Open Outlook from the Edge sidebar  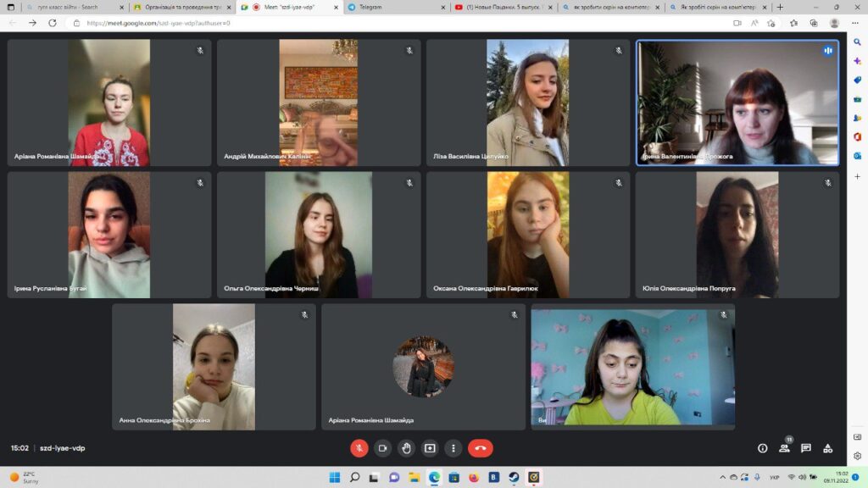coord(857,156)
